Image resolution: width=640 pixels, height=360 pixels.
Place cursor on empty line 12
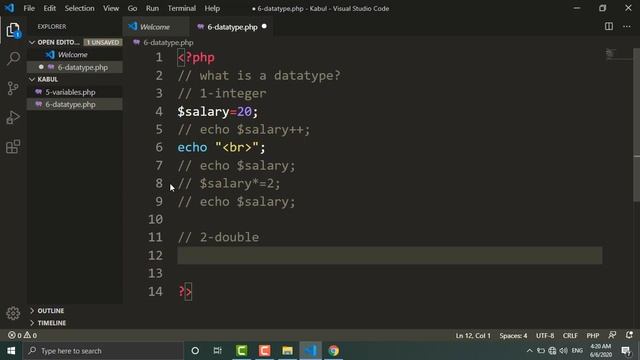click(x=389, y=256)
